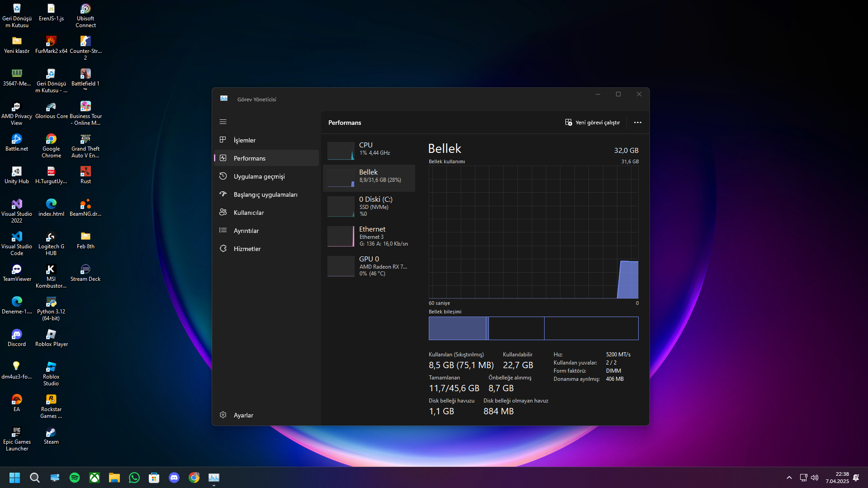The image size is (868, 488).
Task: Select the Rockstar Games launcher icon
Action: pos(51,406)
